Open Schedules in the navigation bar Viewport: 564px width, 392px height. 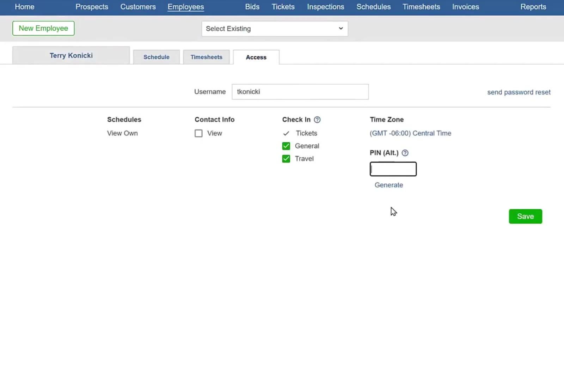(374, 7)
